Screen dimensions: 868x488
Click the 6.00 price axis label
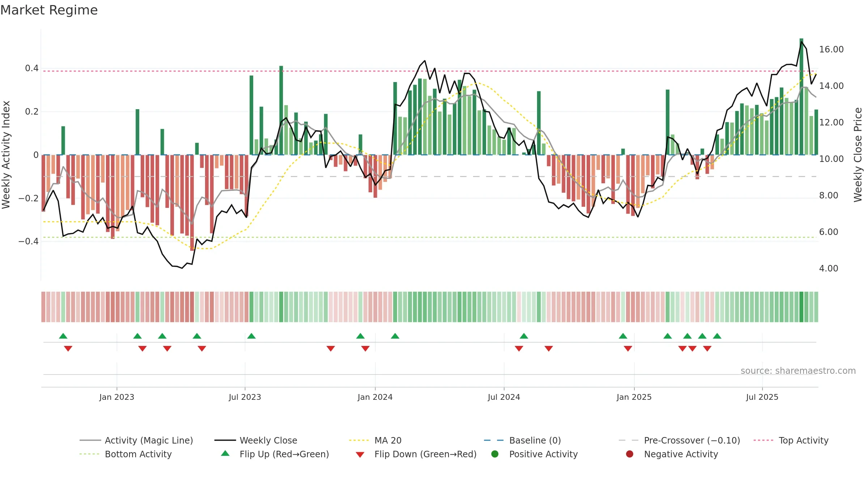(829, 232)
